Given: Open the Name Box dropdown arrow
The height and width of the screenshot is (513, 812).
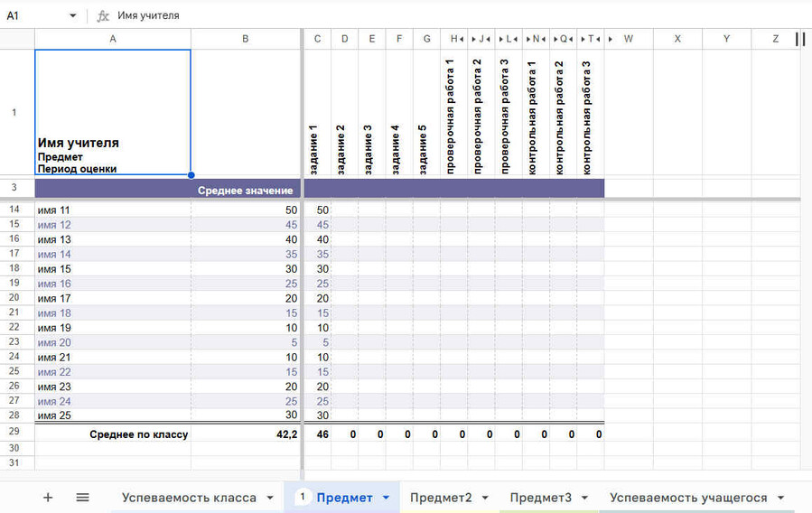Looking at the screenshot, I should pos(73,15).
